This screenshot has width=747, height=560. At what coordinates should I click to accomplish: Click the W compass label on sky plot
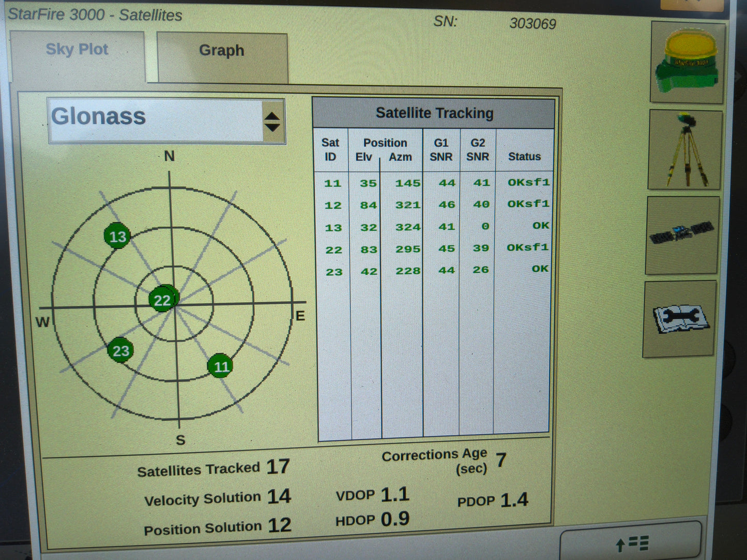point(42,322)
